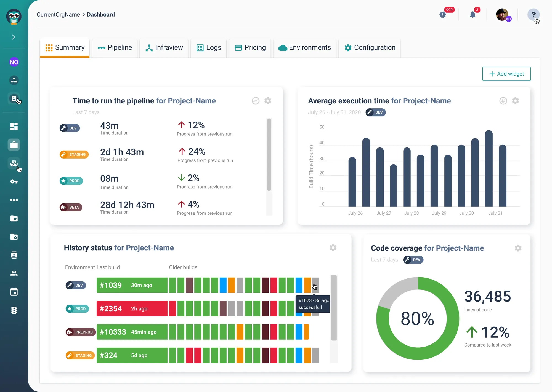Click the scrollbar in Time to run widget
Screen dimensions: 552x392
pos(269,155)
